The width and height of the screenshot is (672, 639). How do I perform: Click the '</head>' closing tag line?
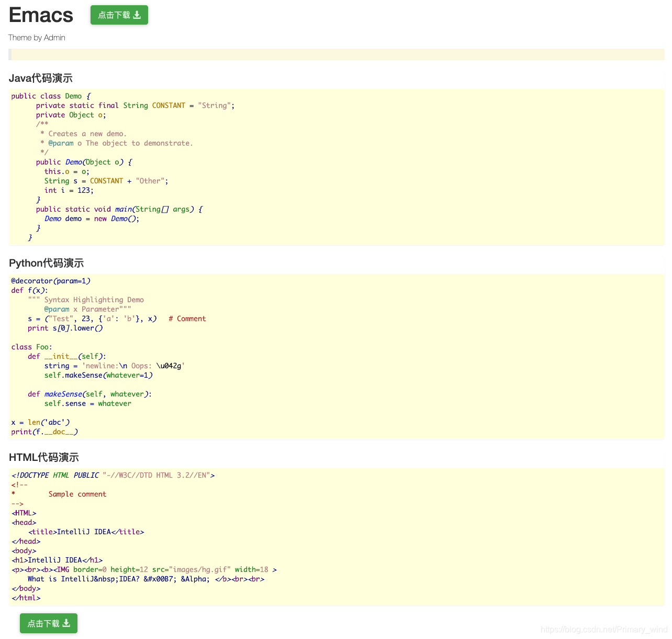[x=26, y=542]
